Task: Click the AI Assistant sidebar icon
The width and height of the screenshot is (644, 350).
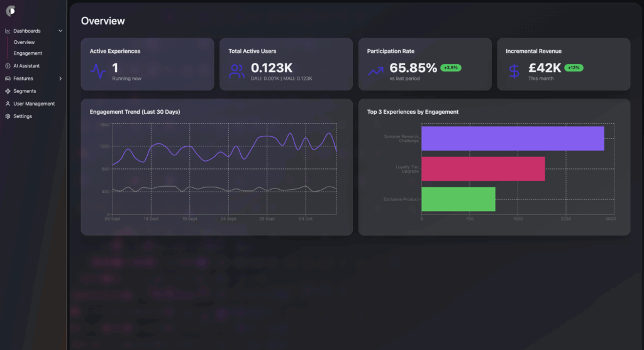Action: (x=8, y=66)
